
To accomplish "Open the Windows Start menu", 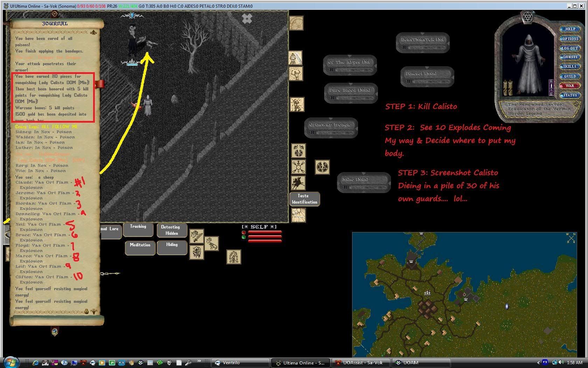I will click(x=11, y=362).
